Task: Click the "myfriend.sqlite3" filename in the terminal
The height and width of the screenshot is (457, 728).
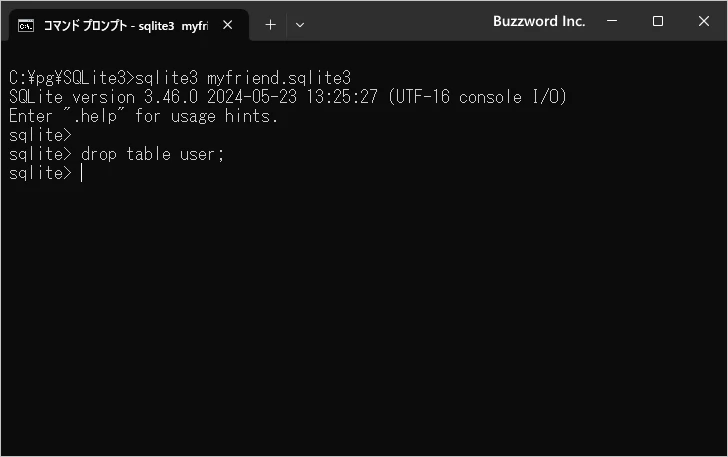Action: [279, 78]
